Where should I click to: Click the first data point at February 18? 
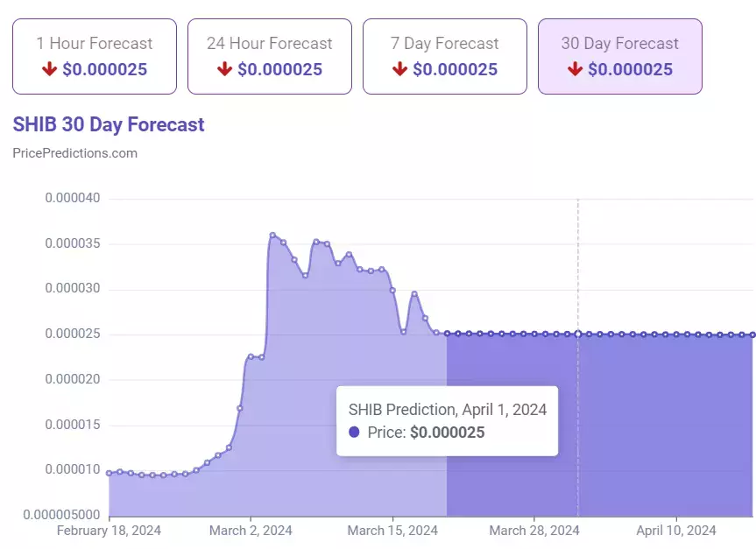109,473
